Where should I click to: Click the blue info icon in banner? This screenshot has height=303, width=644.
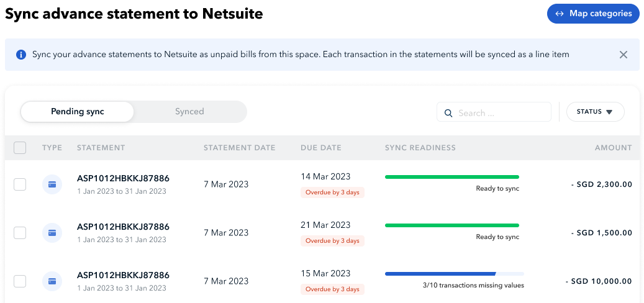tap(21, 55)
